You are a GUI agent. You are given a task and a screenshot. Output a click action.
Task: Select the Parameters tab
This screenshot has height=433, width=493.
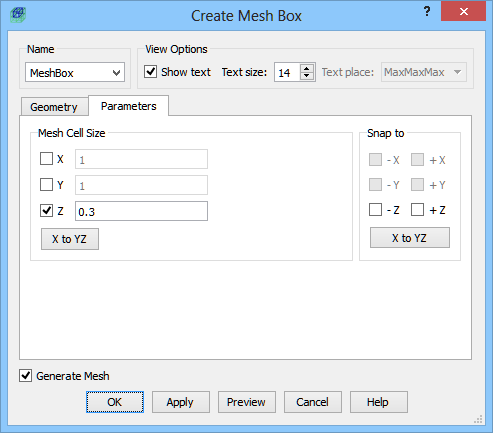tap(129, 106)
